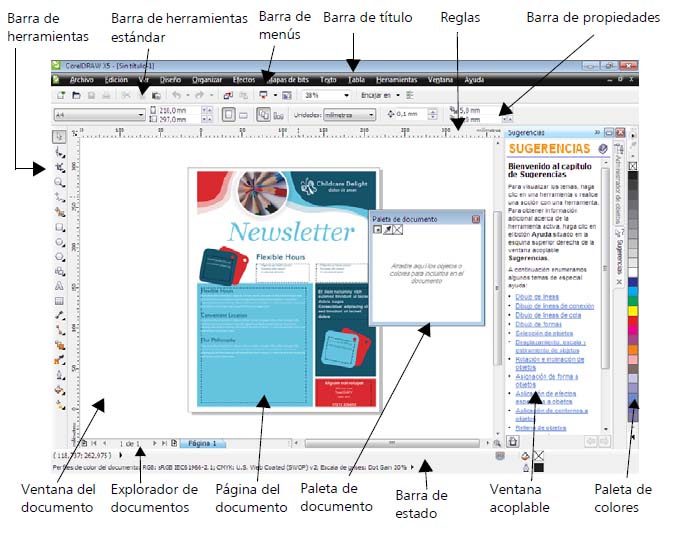Click the Home button in Sugerencias docker
Viewport: 676px width, 540px height.
(x=513, y=441)
